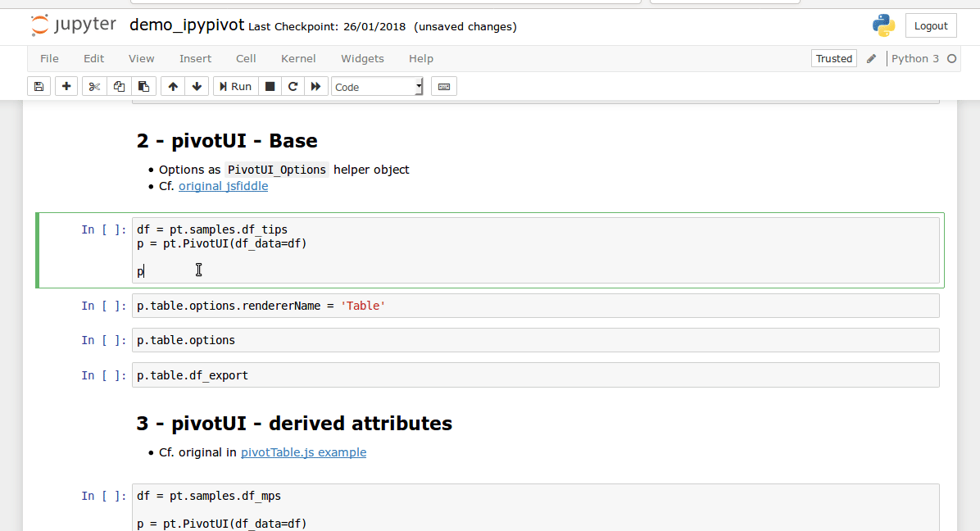Click the p.table.df_export code cell
This screenshot has height=531, width=980.
pyautogui.click(x=535, y=375)
